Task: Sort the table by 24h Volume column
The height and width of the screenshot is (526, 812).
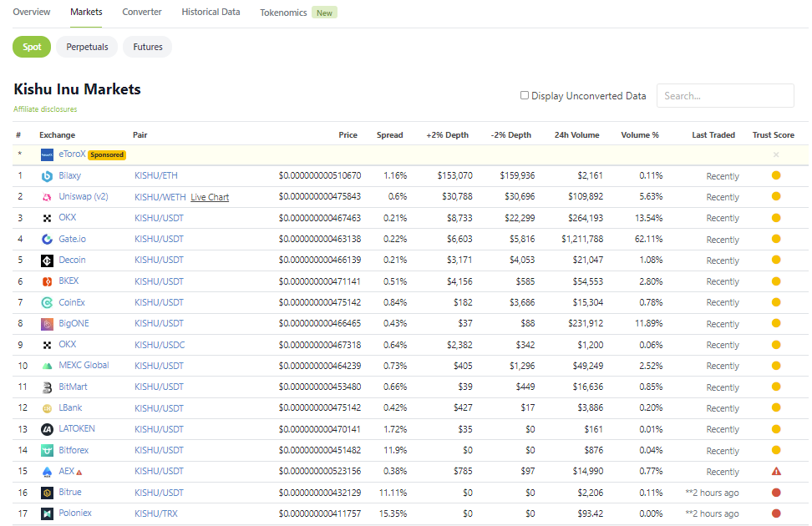Action: tap(576, 135)
